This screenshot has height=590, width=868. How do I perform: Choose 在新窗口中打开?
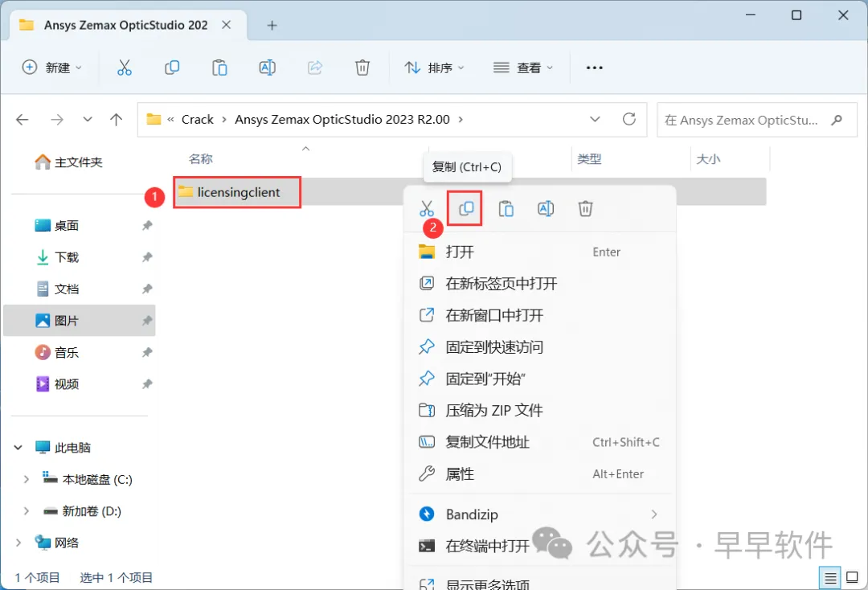540,315
